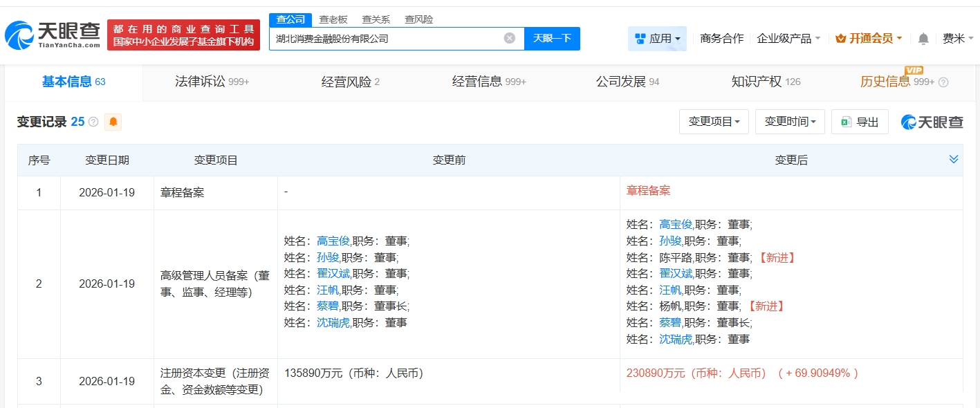Clear the search box with X icon

pos(510,39)
